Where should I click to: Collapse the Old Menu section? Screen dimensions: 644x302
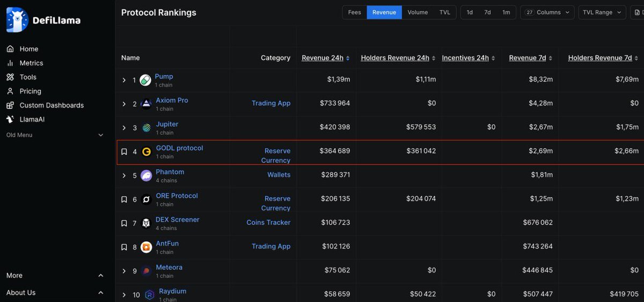(x=100, y=135)
